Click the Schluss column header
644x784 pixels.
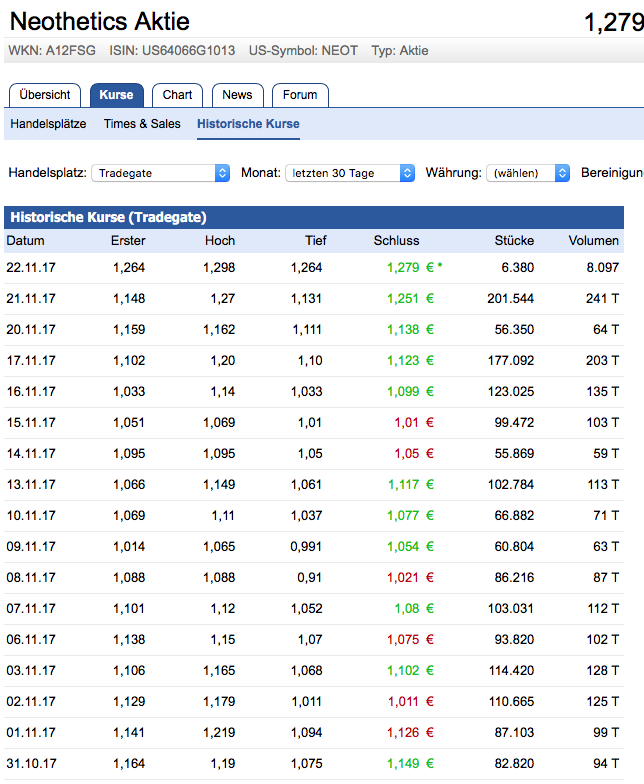pyautogui.click(x=396, y=241)
